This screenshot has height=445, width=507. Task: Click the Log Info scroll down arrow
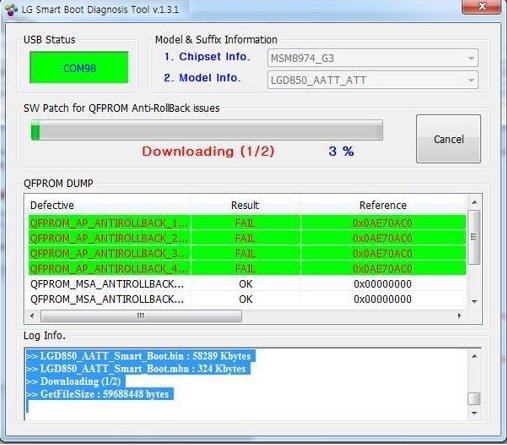pyautogui.click(x=474, y=413)
